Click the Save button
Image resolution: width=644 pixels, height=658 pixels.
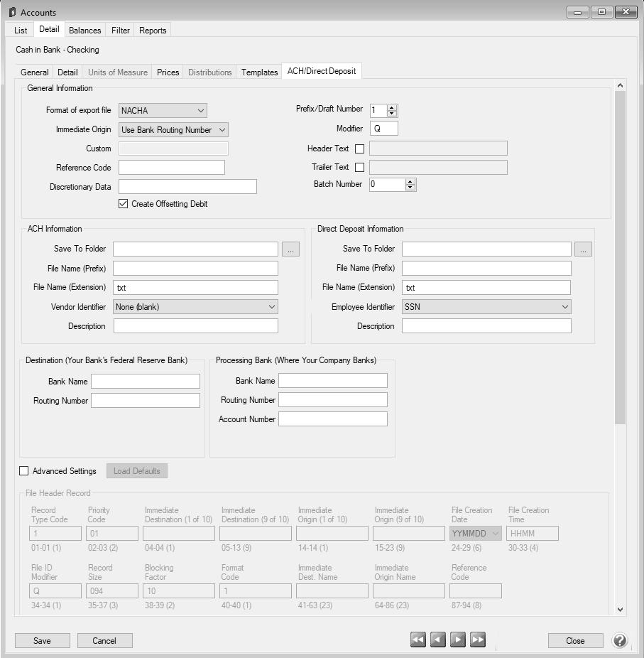tap(42, 640)
